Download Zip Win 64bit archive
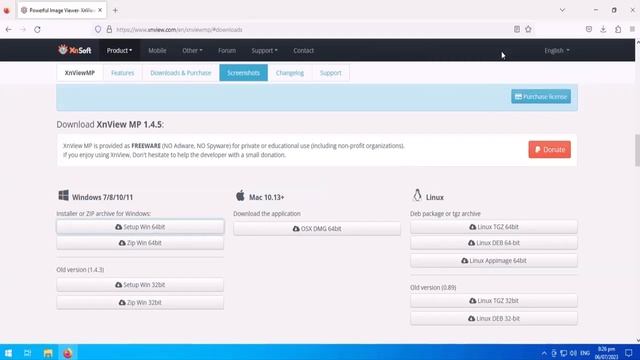640x360 pixels. pyautogui.click(x=140, y=243)
